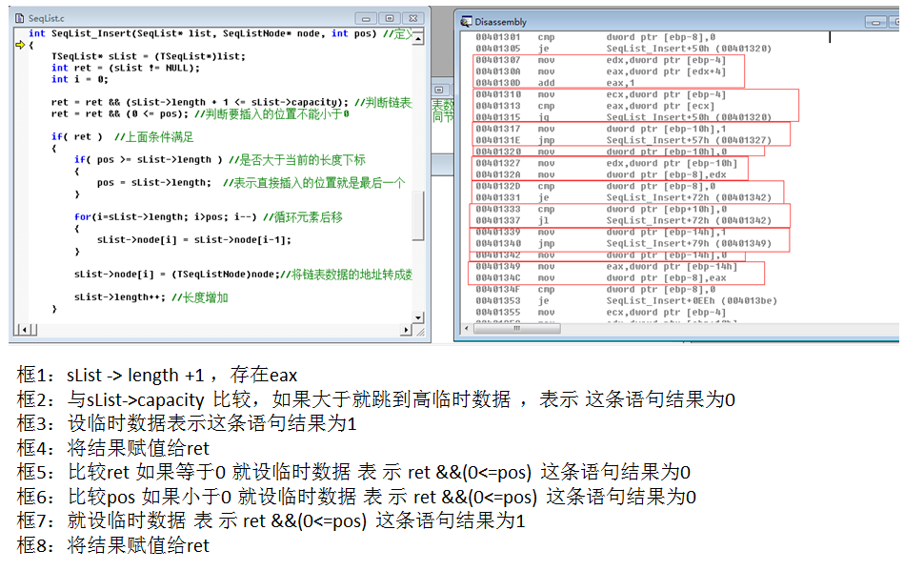The height and width of the screenshot is (571, 924).
Task: Select disassembly row at address 00401320
Action: 601,152
